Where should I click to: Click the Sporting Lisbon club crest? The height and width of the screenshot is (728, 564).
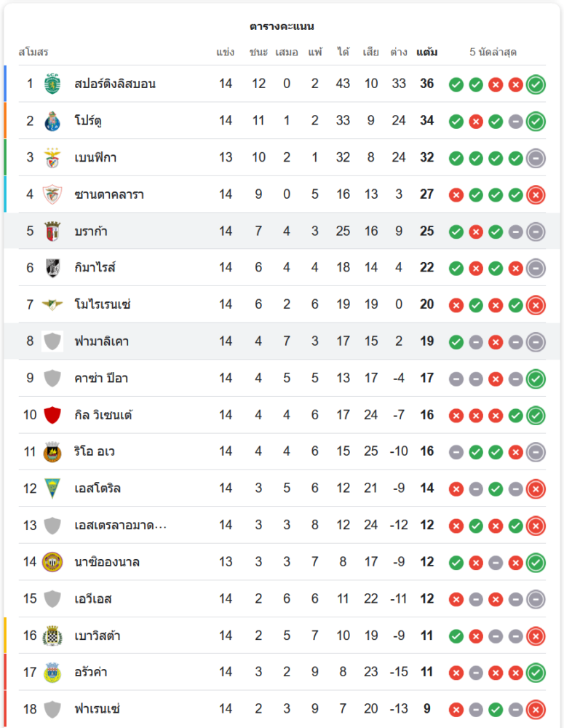(52, 84)
